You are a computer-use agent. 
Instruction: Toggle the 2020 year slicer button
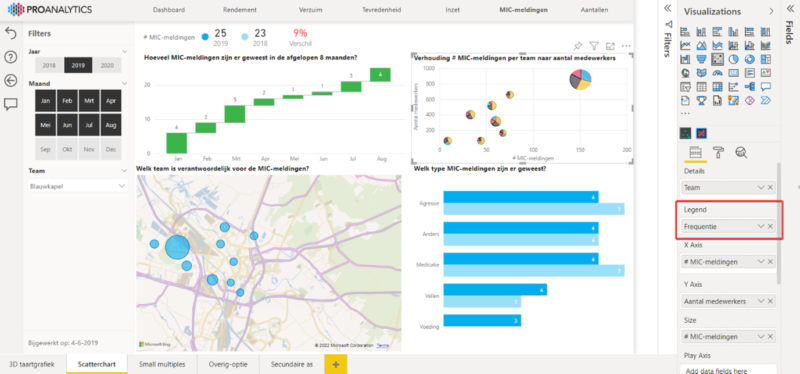click(107, 65)
